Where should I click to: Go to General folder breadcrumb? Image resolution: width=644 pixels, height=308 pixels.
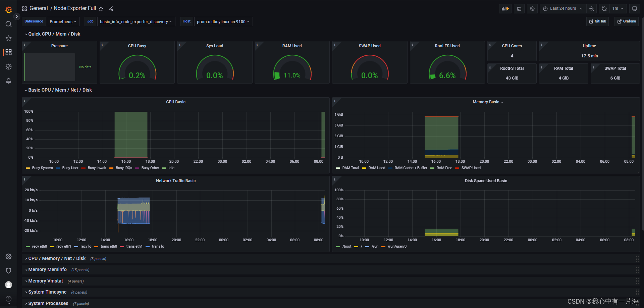click(x=39, y=8)
